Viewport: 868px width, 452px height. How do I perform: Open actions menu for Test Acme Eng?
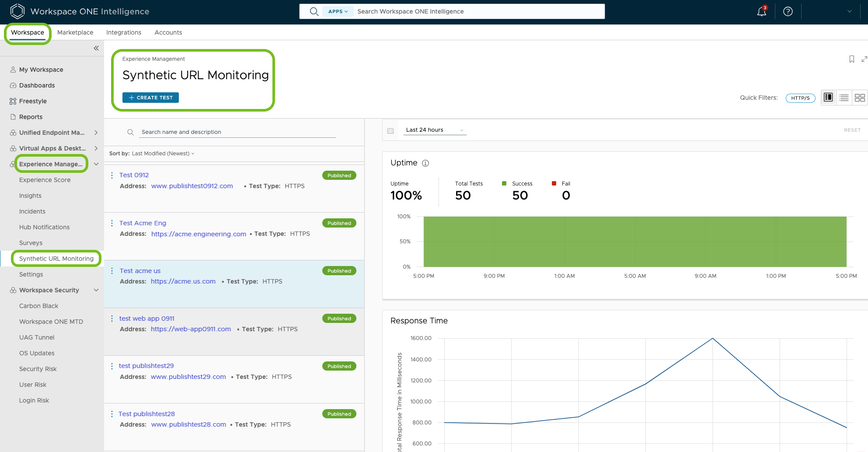(112, 223)
